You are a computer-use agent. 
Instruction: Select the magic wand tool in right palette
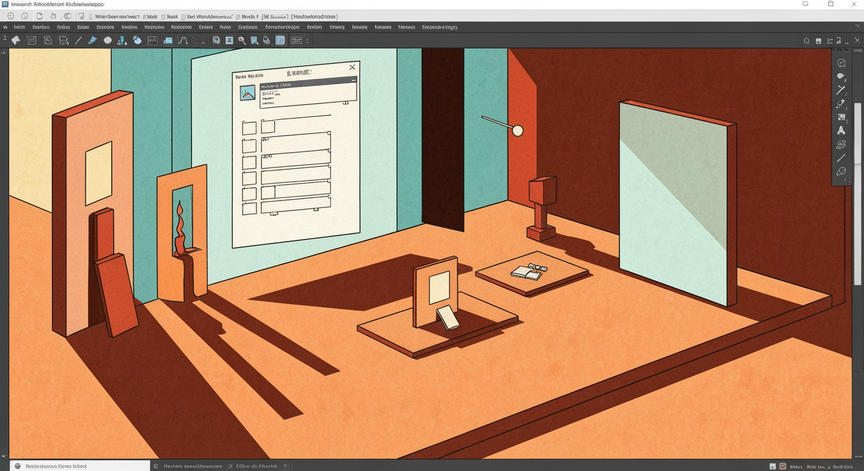tap(841, 90)
